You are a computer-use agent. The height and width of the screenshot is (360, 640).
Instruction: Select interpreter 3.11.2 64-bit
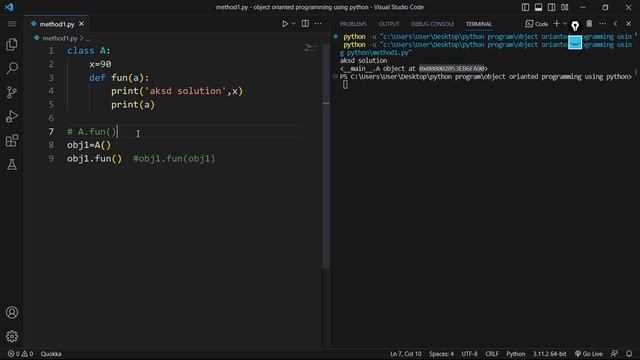(x=549, y=354)
